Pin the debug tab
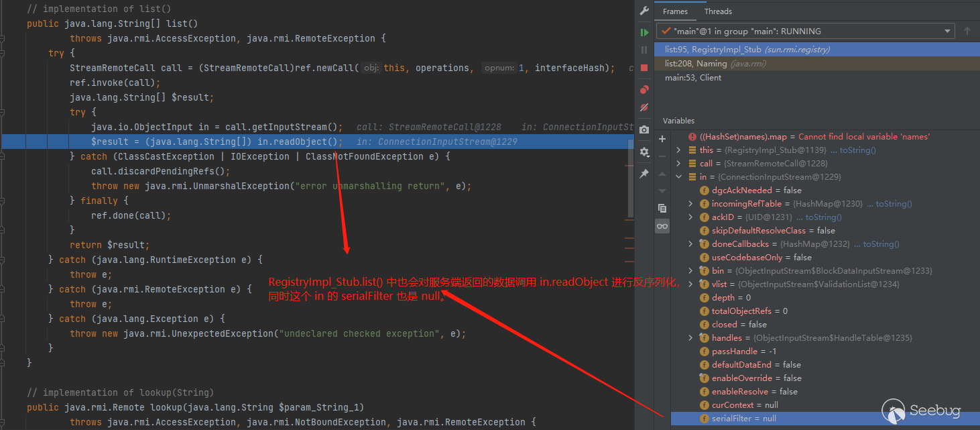 (644, 174)
